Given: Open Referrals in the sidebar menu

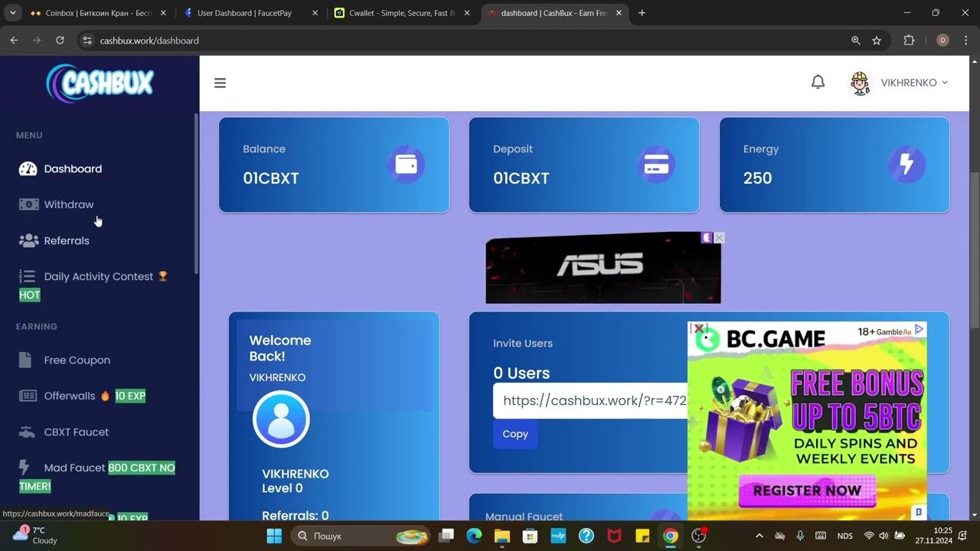Looking at the screenshot, I should point(67,240).
